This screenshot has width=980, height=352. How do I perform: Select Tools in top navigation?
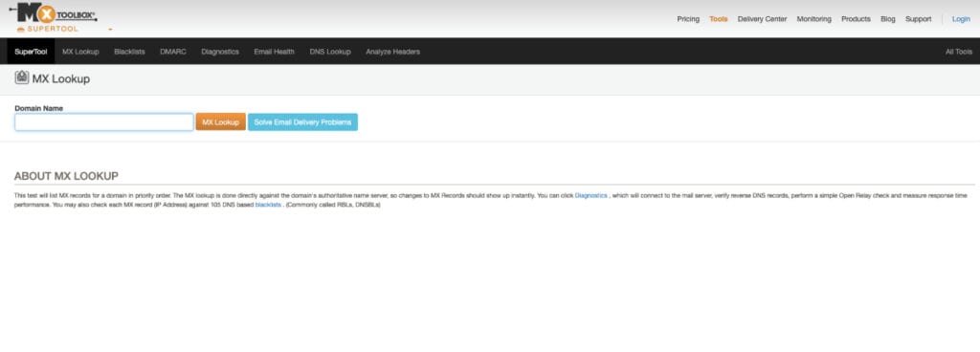(718, 19)
